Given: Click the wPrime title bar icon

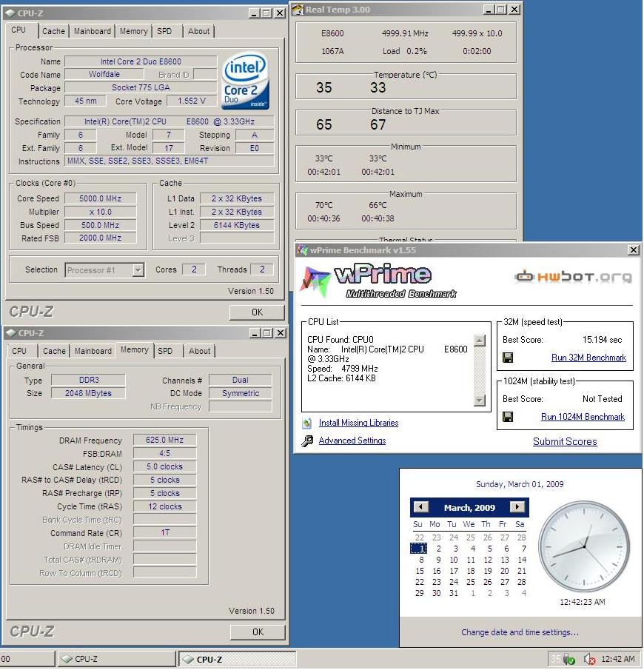Looking at the screenshot, I should point(303,250).
